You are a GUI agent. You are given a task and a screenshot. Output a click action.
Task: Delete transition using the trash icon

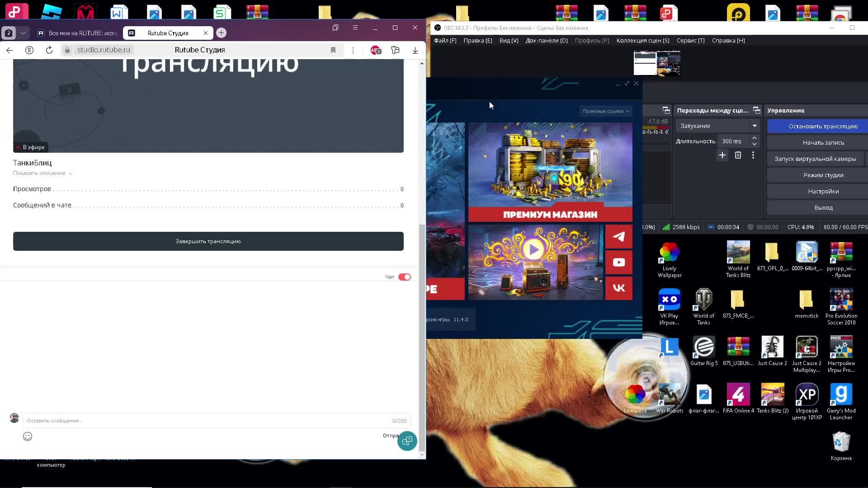(x=738, y=155)
